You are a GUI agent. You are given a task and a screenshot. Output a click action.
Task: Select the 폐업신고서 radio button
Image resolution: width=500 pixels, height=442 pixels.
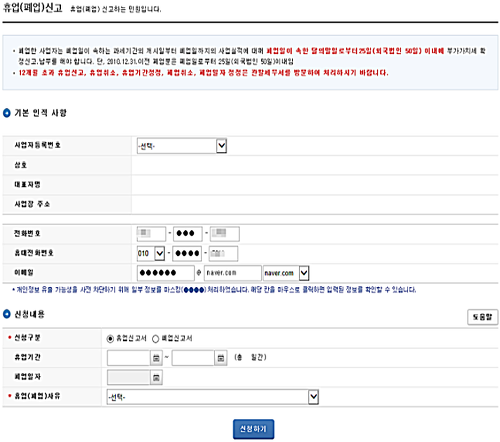pyautogui.click(x=155, y=339)
